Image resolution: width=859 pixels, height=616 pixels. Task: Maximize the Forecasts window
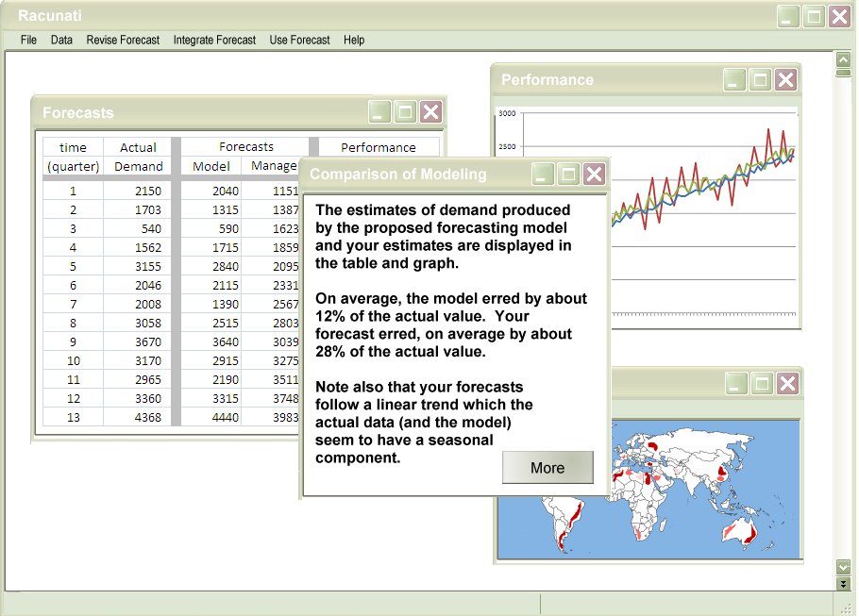405,112
